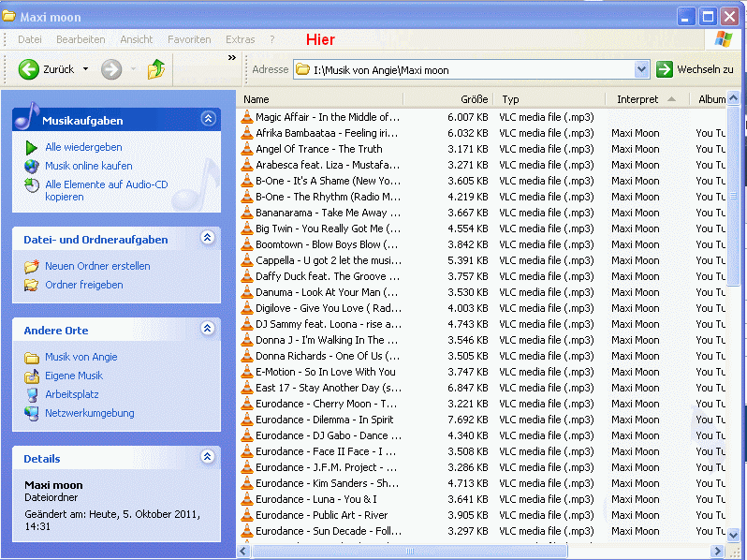The image size is (747, 560).
Task: Select VLC icon of Angel Of Trance file
Action: point(247,149)
